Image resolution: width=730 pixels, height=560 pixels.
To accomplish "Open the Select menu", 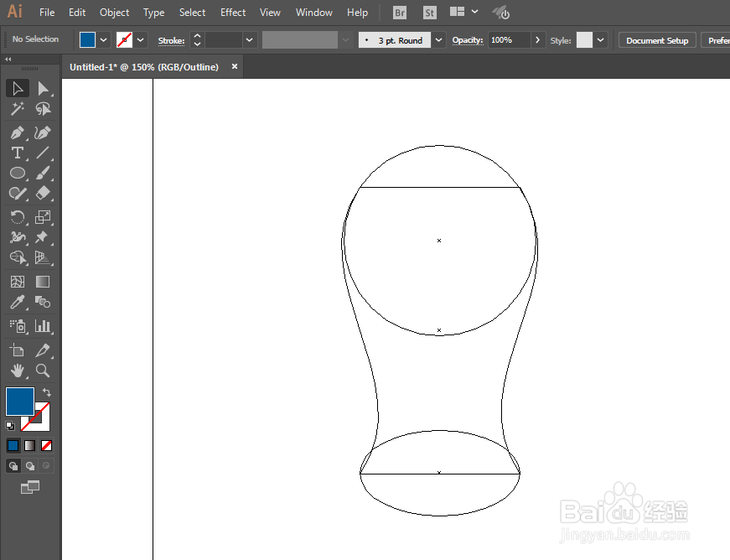I will (x=192, y=13).
